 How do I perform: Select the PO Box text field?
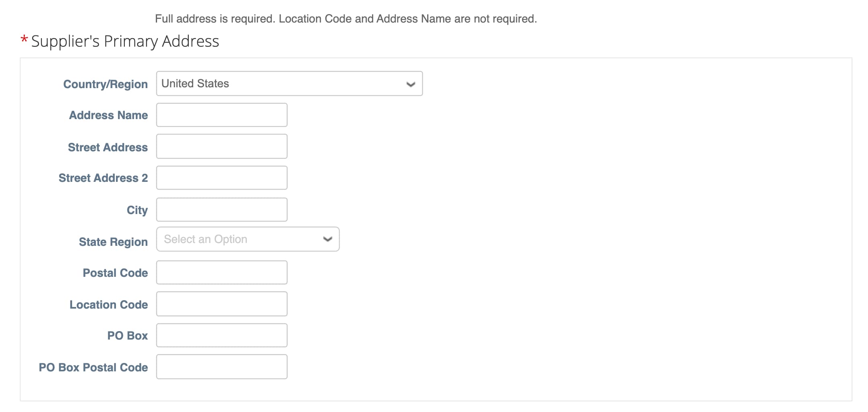221,335
